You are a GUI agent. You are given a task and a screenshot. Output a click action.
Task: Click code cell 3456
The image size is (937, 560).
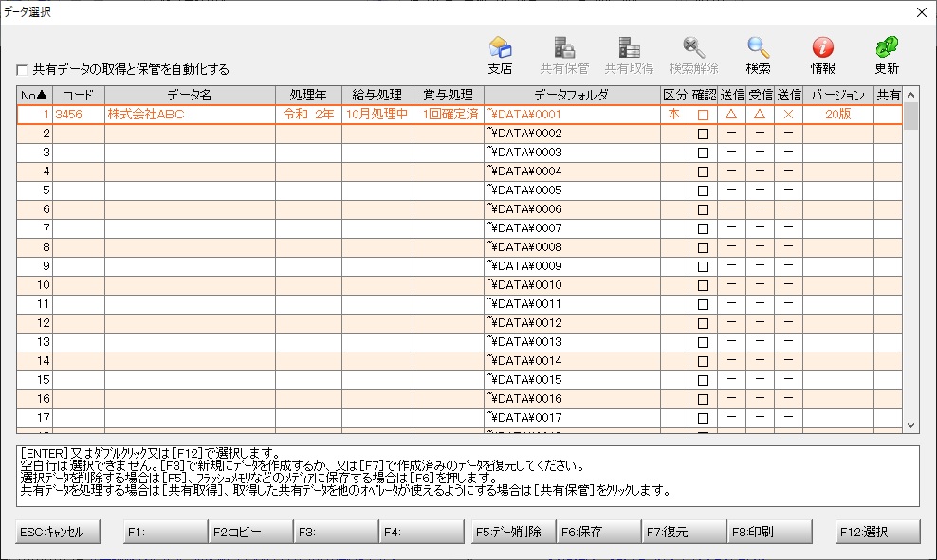[x=79, y=115]
